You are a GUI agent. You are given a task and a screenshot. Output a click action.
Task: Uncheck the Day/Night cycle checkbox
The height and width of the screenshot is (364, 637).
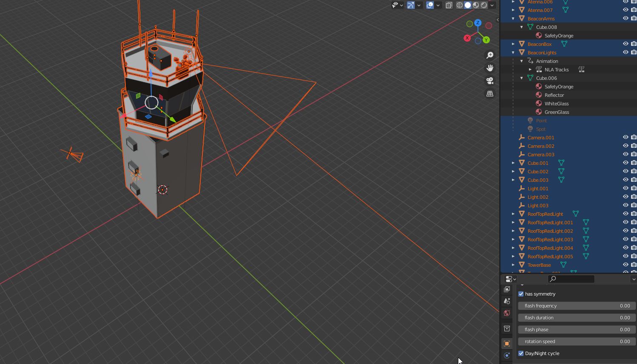(521, 353)
